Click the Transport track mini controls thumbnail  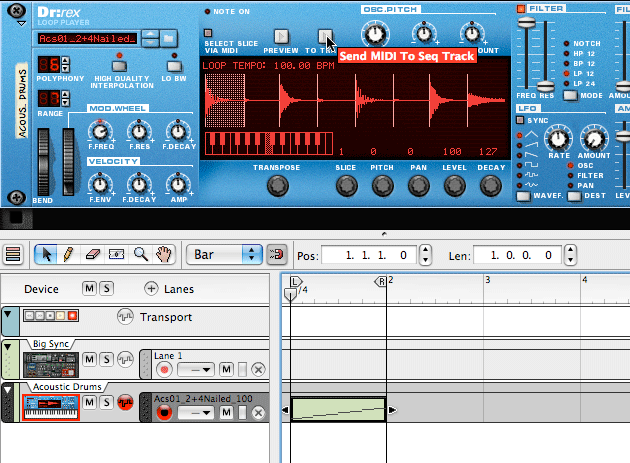coord(51,315)
